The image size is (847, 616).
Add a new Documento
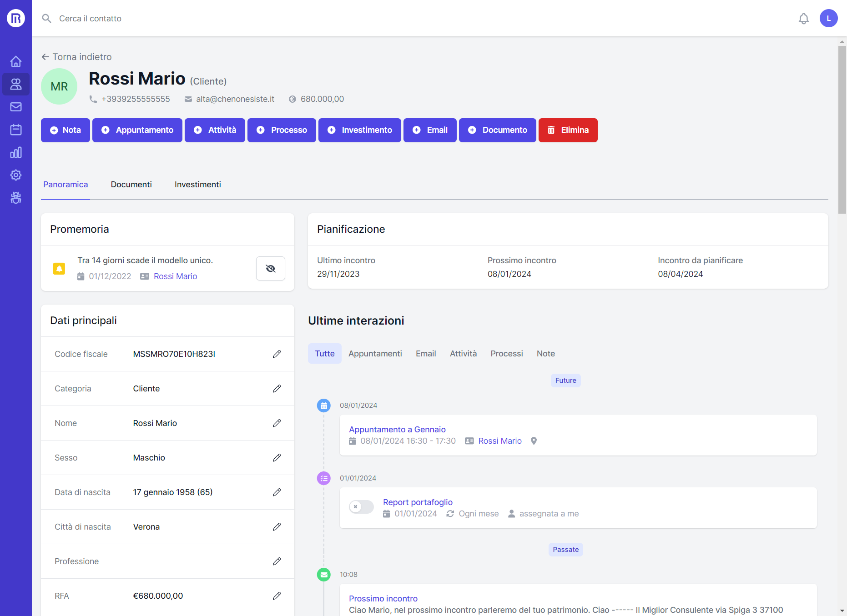pos(498,130)
